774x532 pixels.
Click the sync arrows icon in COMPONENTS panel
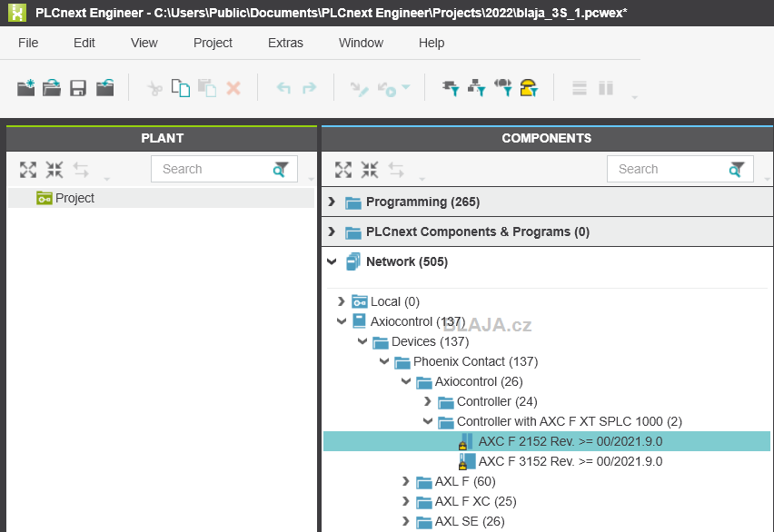click(x=396, y=170)
